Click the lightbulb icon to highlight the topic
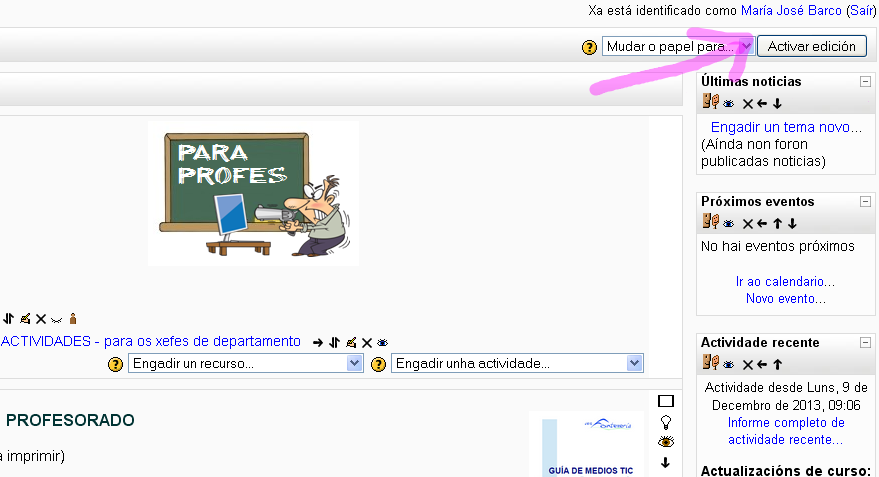 (x=666, y=422)
